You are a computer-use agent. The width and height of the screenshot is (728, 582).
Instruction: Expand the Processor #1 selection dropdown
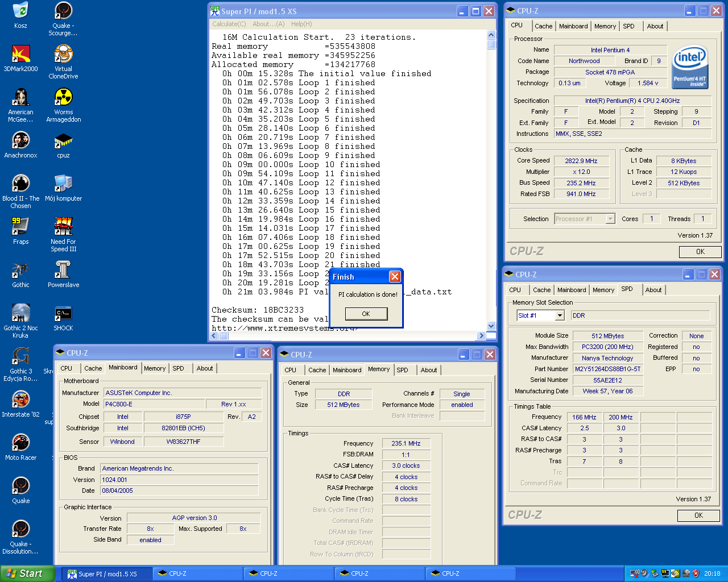[x=610, y=219]
